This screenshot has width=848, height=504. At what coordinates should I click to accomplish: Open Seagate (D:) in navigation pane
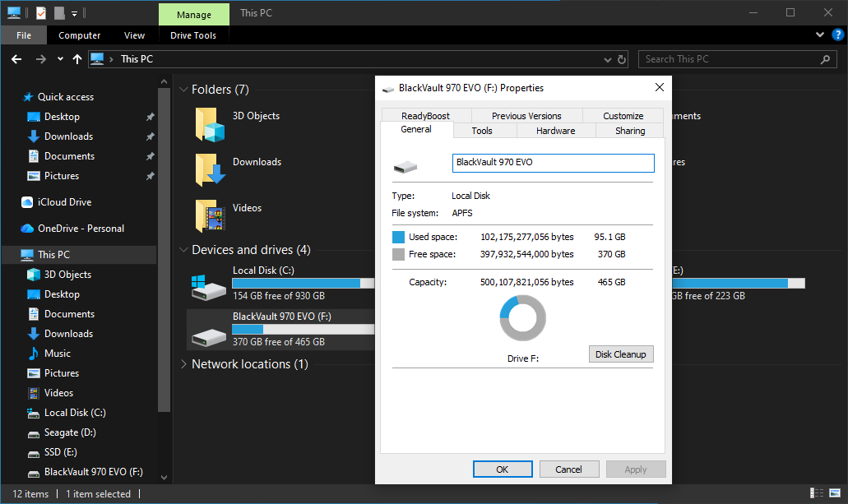coord(70,432)
